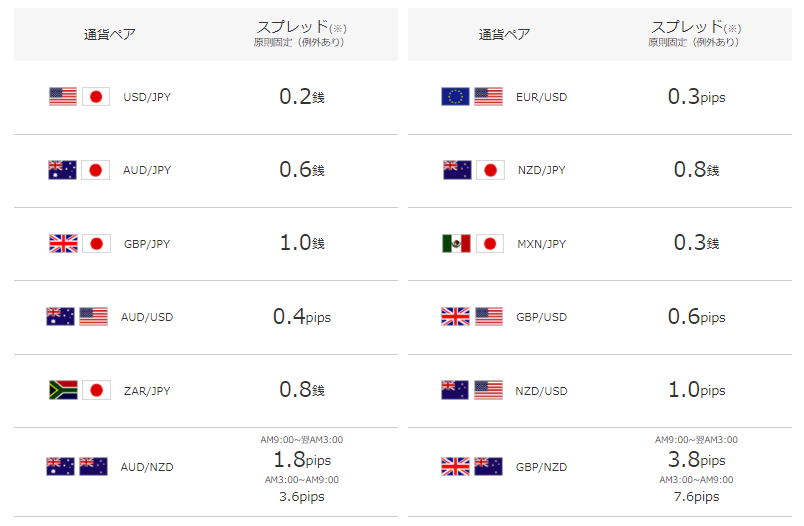Click the EU flag in EUR/USD row
Viewport: 804px width, 526px height.
(x=455, y=96)
